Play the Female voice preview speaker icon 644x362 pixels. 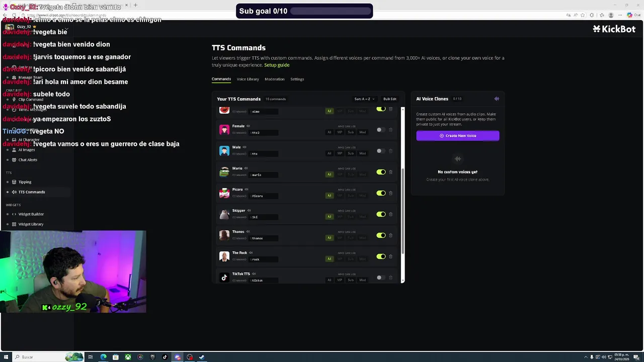[x=248, y=126]
